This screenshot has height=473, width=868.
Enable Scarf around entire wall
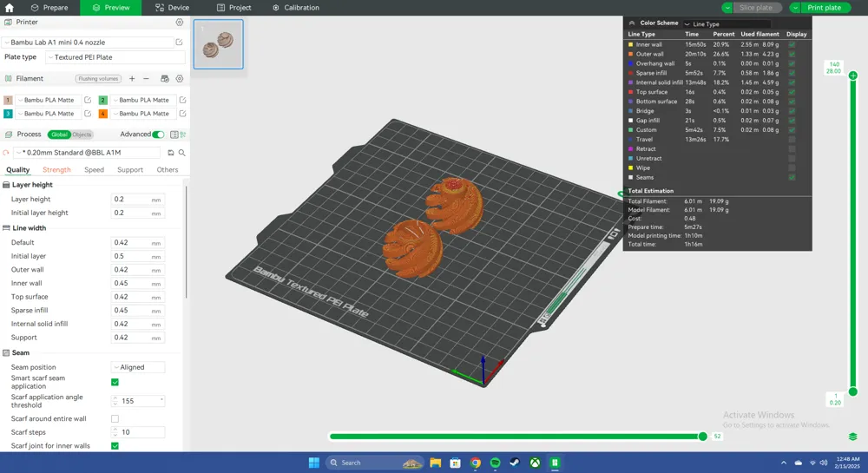[115, 419]
